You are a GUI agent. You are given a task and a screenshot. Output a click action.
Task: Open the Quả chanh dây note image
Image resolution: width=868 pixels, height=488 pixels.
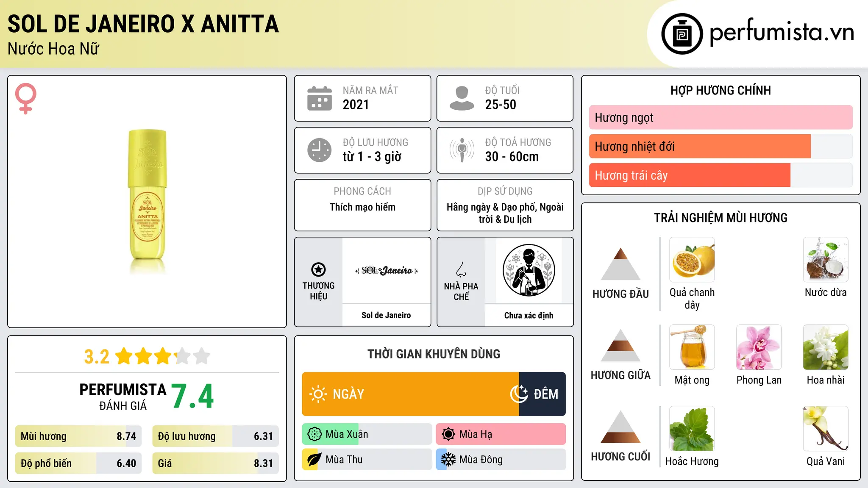(692, 260)
